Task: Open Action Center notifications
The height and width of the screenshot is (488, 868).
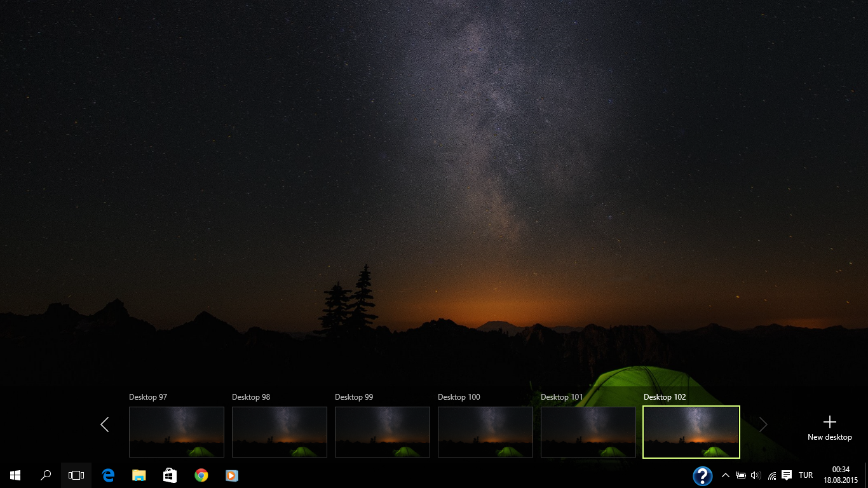Action: [787, 475]
